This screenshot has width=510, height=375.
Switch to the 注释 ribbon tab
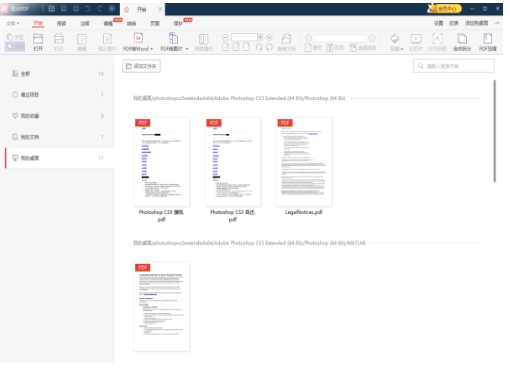[85, 23]
